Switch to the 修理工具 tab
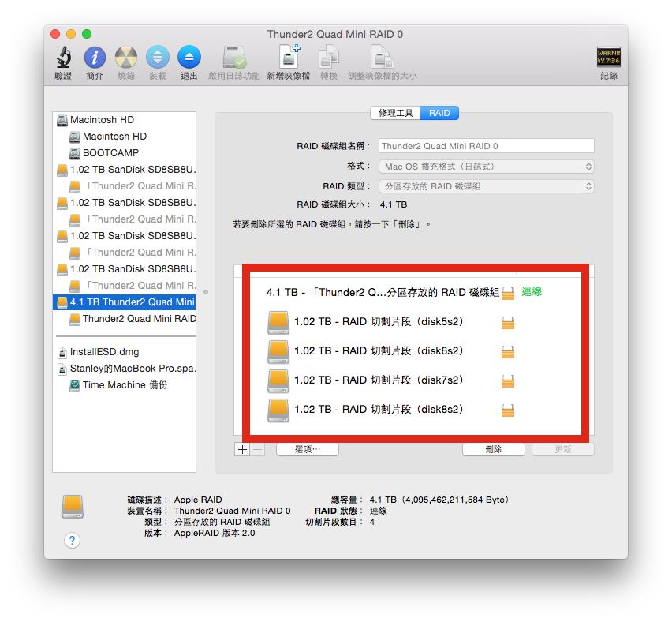Screen dimensions: 672x622 pyautogui.click(x=395, y=113)
